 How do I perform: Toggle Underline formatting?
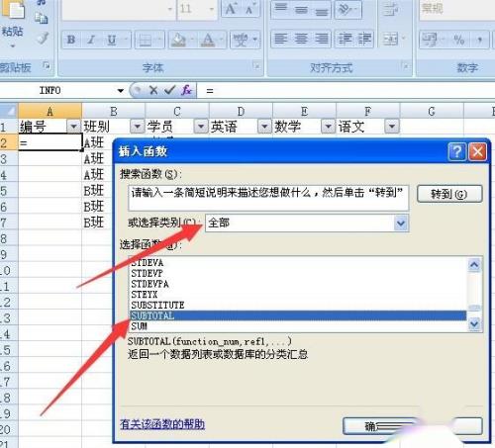click(112, 40)
